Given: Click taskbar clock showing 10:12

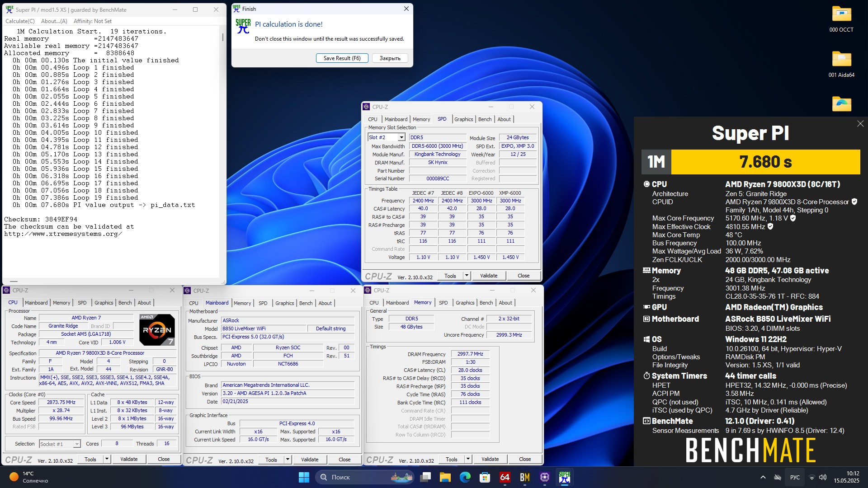Looking at the screenshot, I should [x=846, y=477].
